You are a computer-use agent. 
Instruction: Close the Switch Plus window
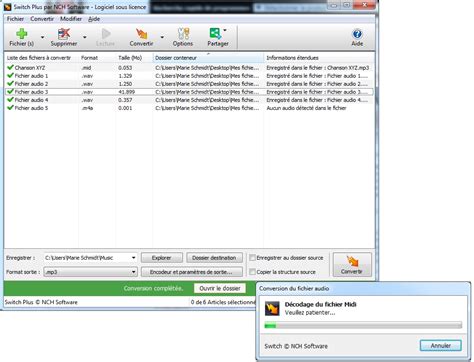click(x=365, y=5)
